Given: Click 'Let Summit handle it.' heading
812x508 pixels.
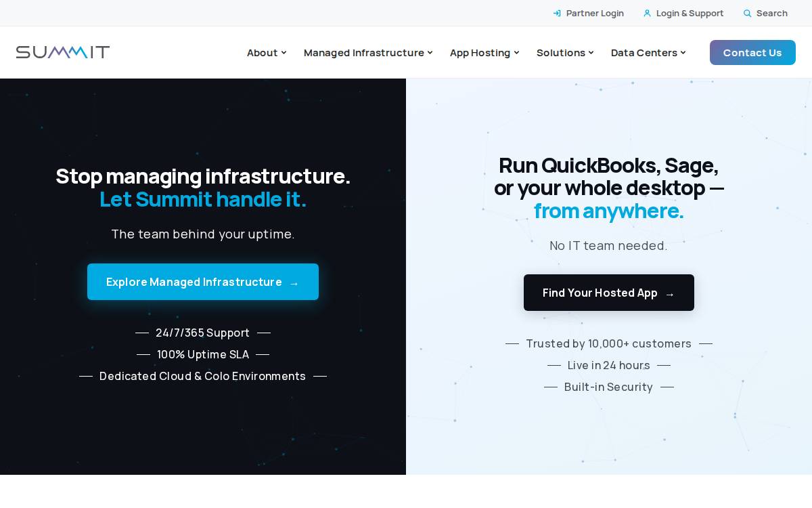Looking at the screenshot, I should [203, 199].
